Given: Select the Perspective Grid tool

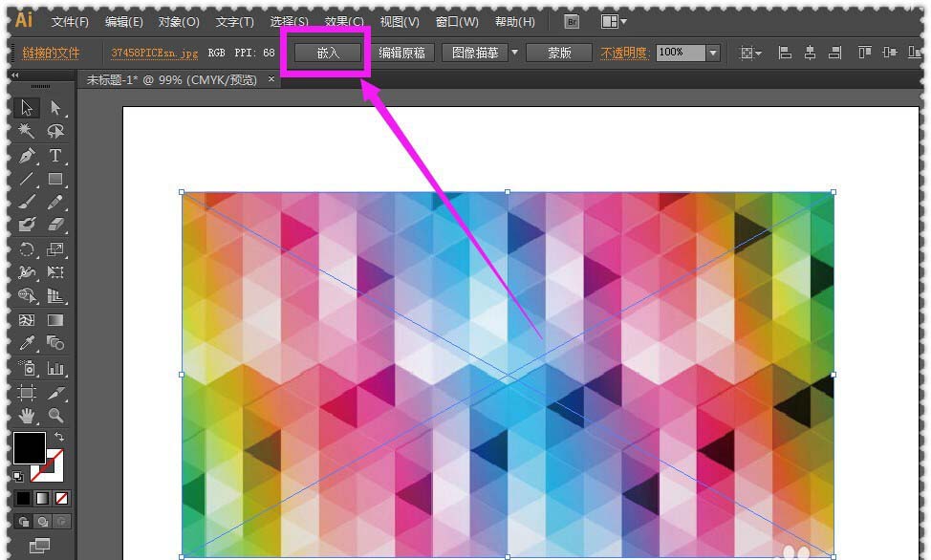Looking at the screenshot, I should (55, 295).
